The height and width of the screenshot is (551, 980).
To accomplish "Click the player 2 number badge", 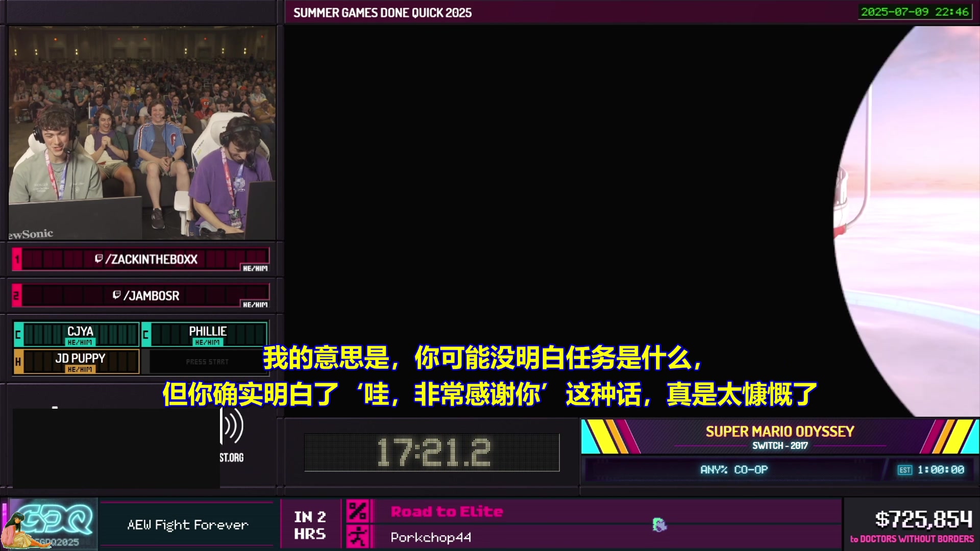I will [17, 296].
